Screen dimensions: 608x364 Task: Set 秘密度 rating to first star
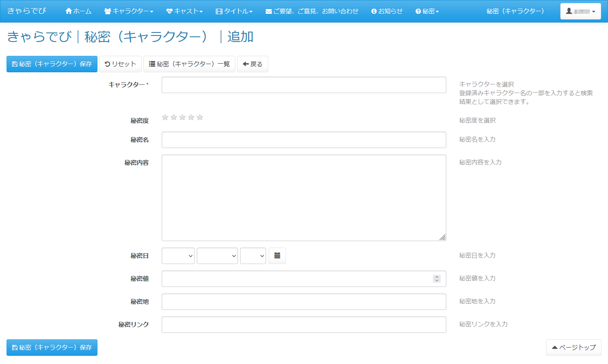pyautogui.click(x=165, y=117)
